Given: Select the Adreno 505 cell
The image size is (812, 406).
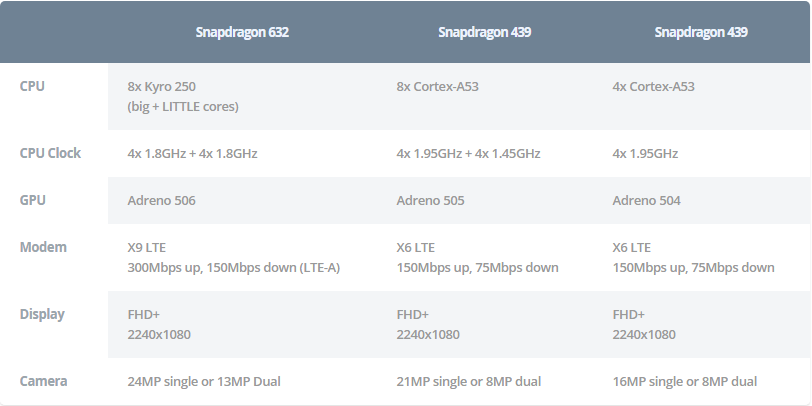Looking at the screenshot, I should 430,200.
